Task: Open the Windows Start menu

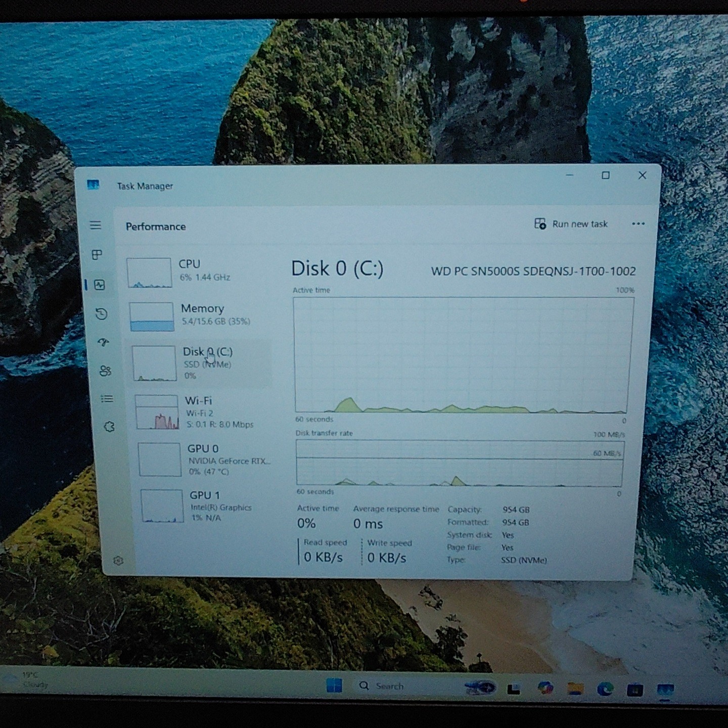Action: (334, 686)
